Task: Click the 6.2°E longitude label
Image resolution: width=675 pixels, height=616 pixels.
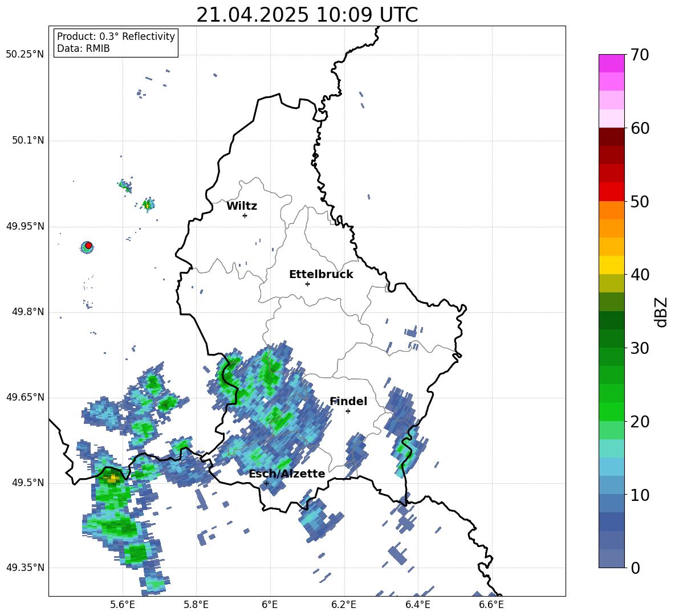Action: pyautogui.click(x=344, y=605)
